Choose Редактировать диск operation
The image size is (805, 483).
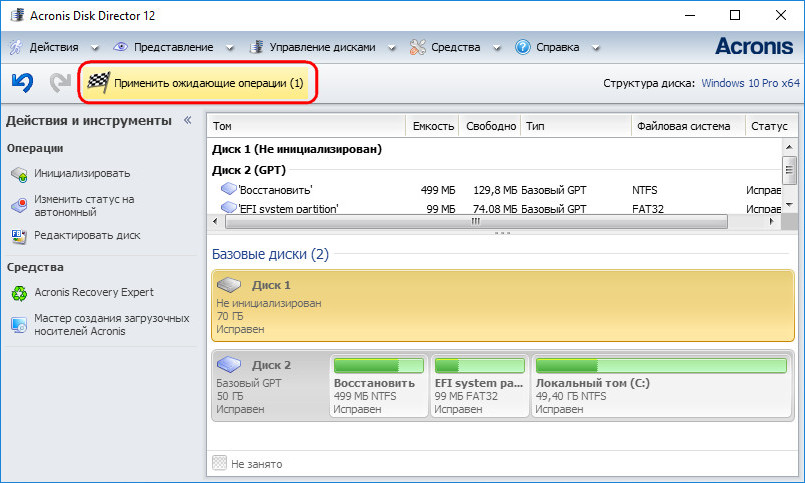pos(87,236)
